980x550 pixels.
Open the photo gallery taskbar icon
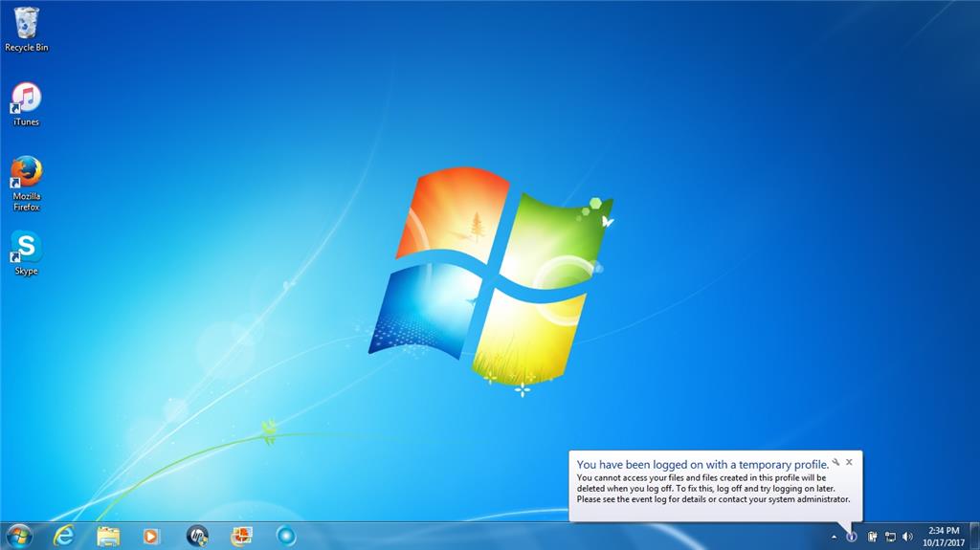241,537
